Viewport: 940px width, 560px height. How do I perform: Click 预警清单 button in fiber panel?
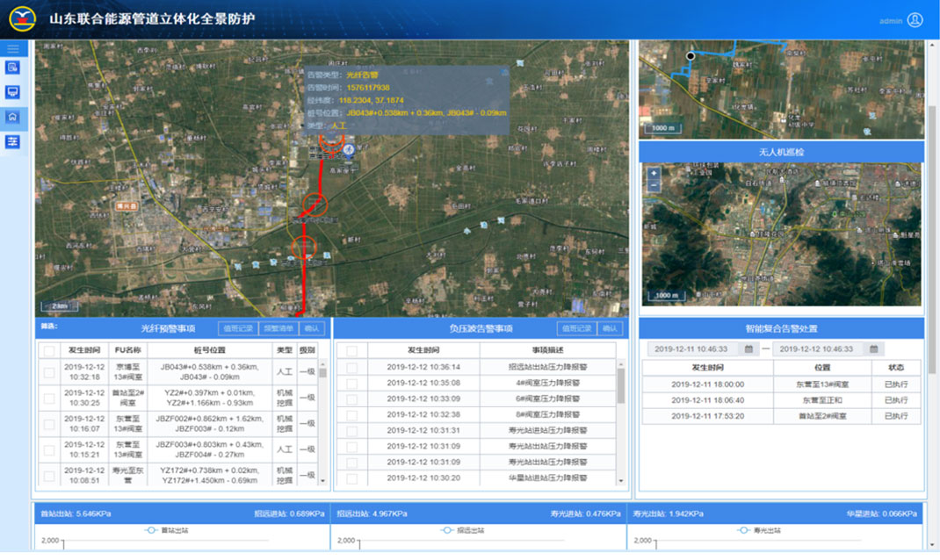click(x=278, y=328)
